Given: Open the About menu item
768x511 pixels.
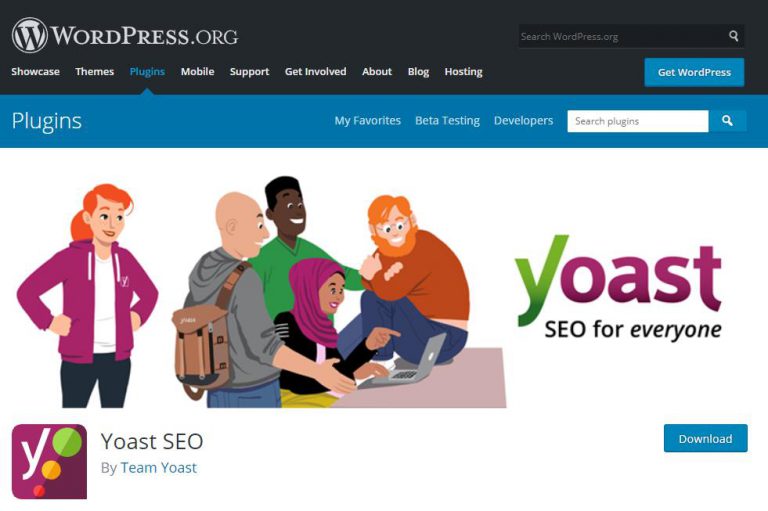Looking at the screenshot, I should 377,72.
